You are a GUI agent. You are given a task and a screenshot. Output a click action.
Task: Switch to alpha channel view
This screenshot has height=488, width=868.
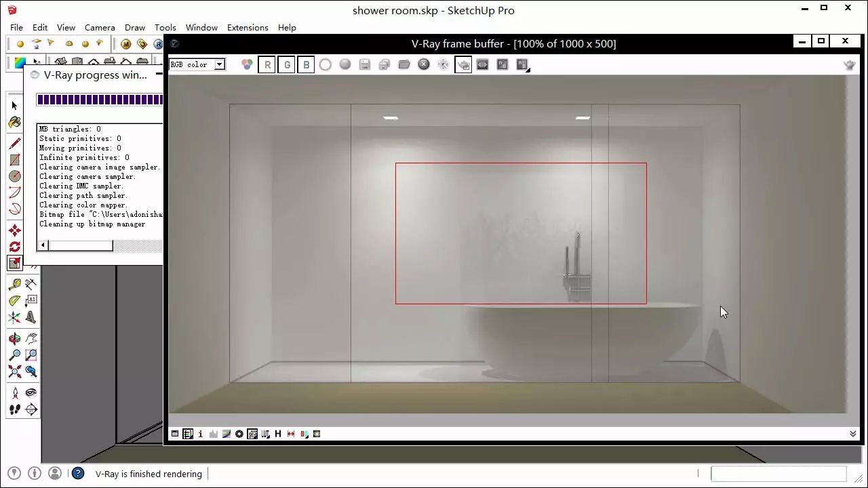[x=325, y=64]
